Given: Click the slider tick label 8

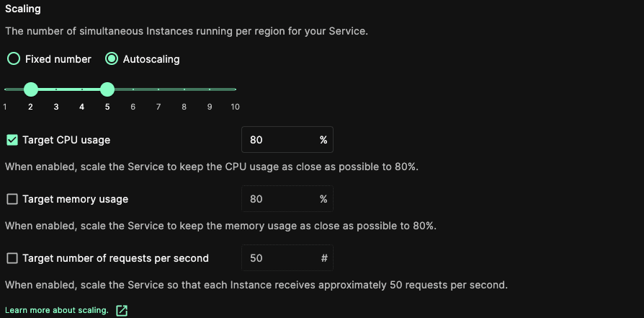Looking at the screenshot, I should pos(184,107).
